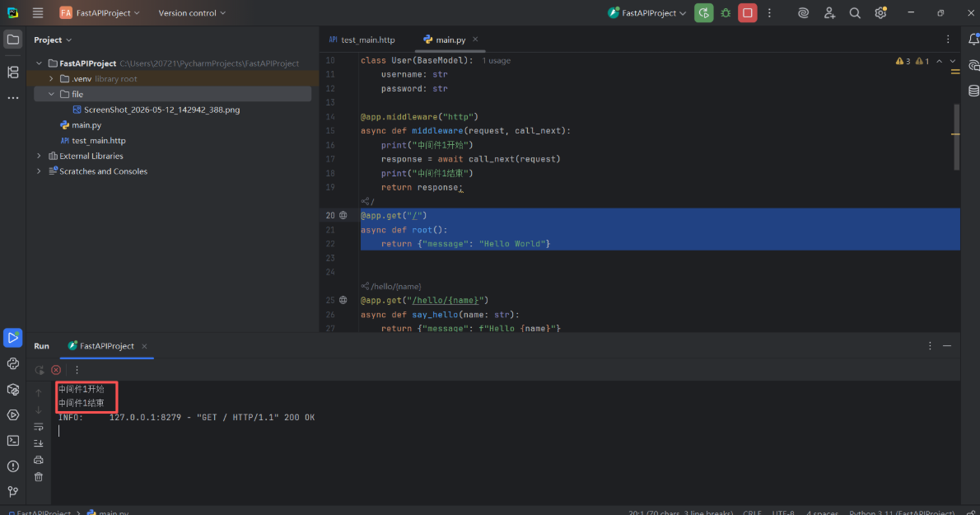Image resolution: width=980 pixels, height=515 pixels.
Task: Toggle soft-wrap in the Run console
Action: pyautogui.click(x=38, y=427)
